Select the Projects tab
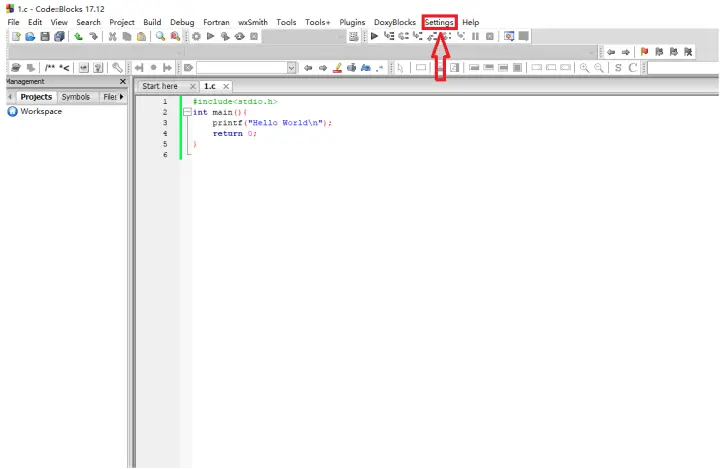Image resolution: width=720 pixels, height=469 pixels. (x=36, y=97)
